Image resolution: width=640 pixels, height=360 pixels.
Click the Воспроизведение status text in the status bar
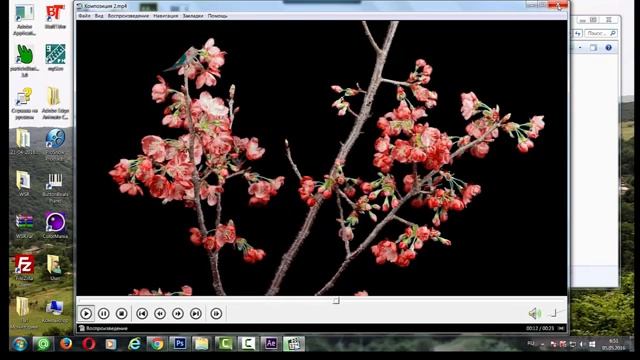107,328
